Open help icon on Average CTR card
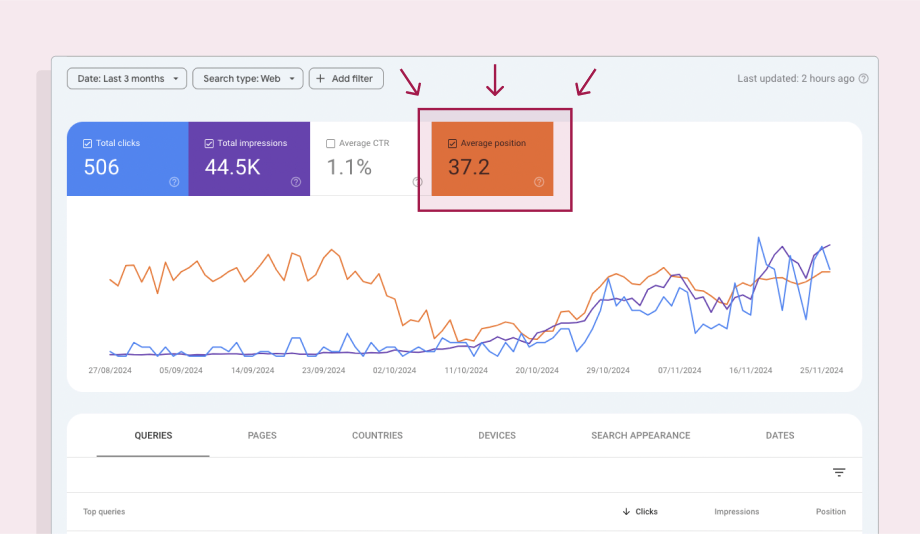 (417, 182)
